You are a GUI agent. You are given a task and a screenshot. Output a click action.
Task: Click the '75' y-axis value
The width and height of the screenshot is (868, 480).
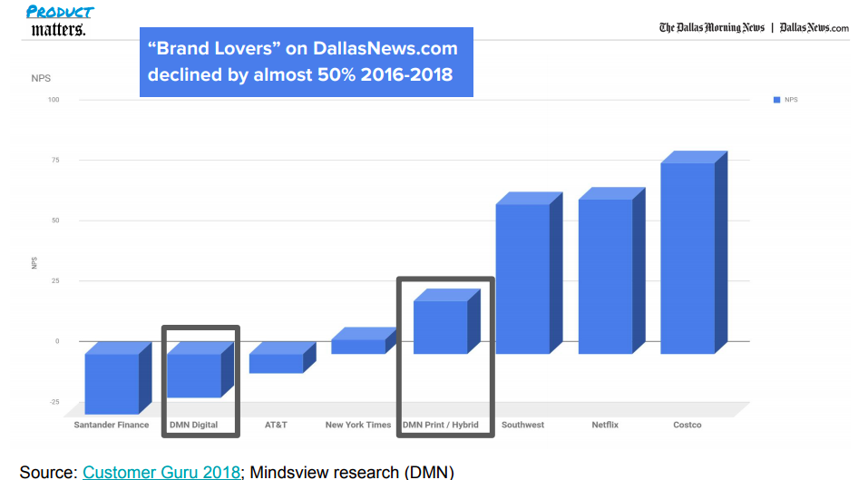click(x=55, y=160)
